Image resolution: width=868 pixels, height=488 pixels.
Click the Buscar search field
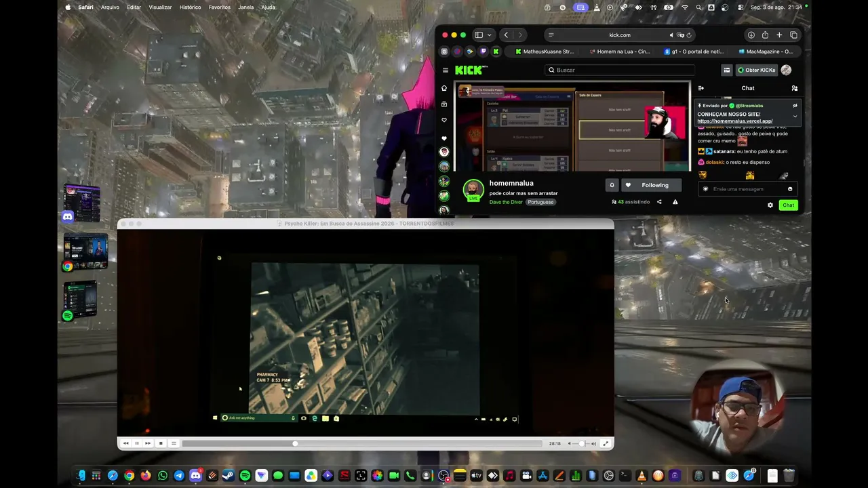620,70
